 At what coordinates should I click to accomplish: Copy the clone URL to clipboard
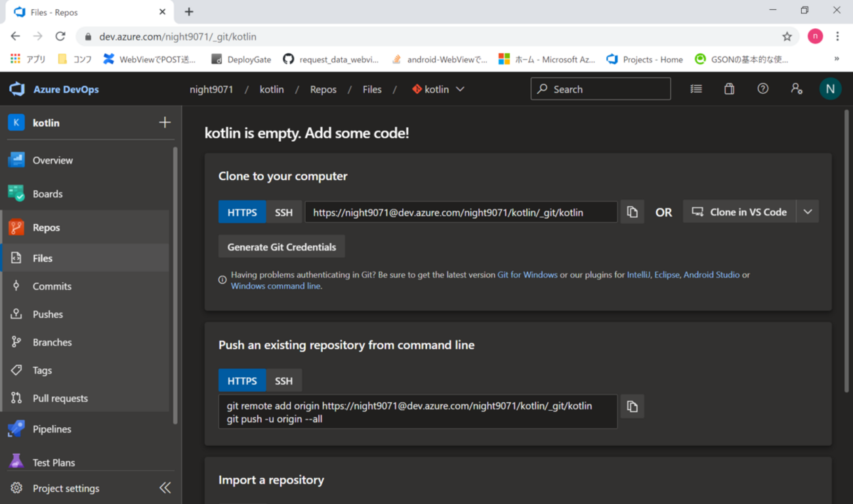[632, 212]
